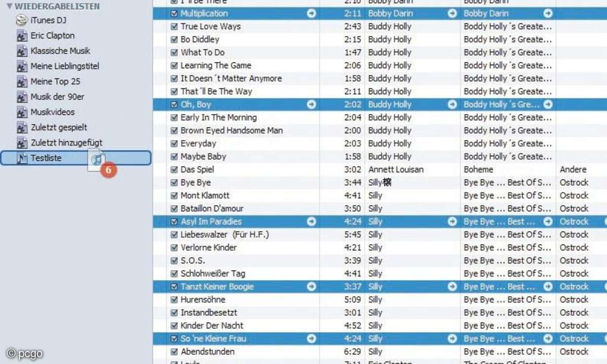Click the album arrow in the Multiplication row
The height and width of the screenshot is (364, 607).
pyautogui.click(x=548, y=14)
